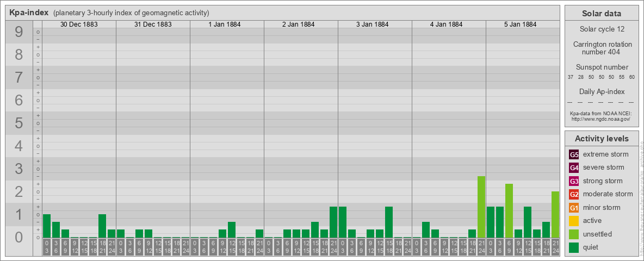Click the strong storm legend label
This screenshot has height=261, width=644.
pos(603,181)
